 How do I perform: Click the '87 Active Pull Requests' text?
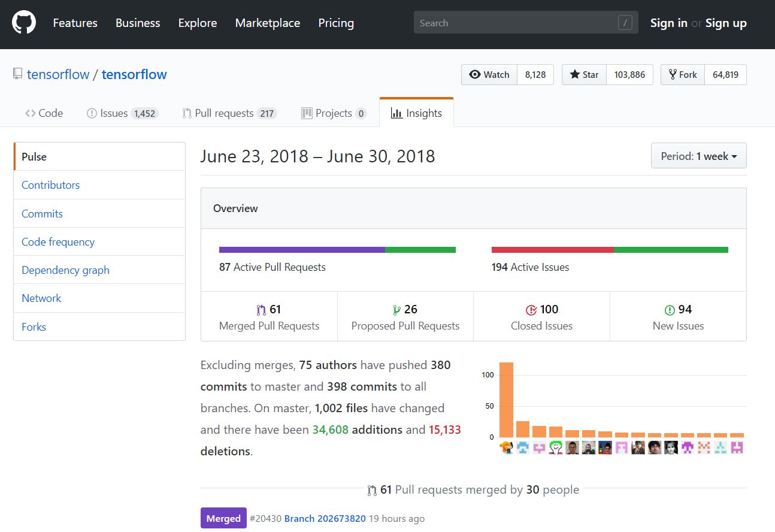[x=273, y=267]
